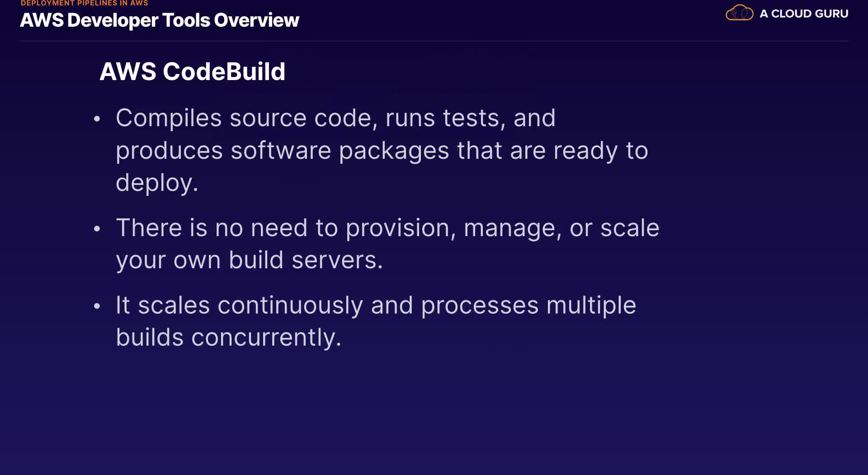Click the 'Deployment Pipelines in AWS' section label
The image size is (868, 475).
coord(85,3)
